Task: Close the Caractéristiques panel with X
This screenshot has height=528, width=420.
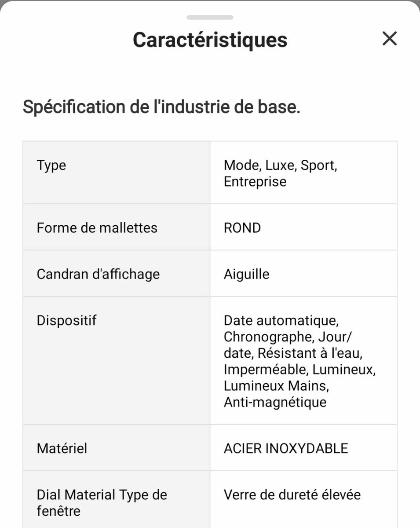Action: click(x=389, y=39)
